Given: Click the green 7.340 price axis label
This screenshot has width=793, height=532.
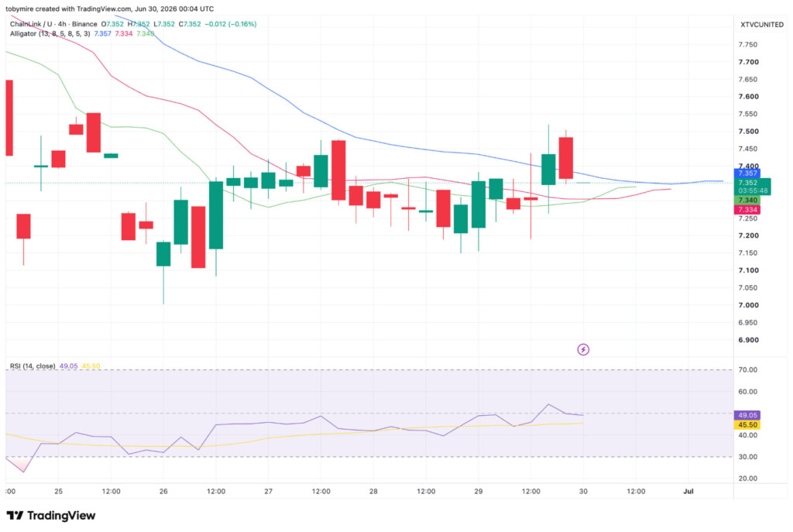Looking at the screenshot, I should pos(747,201).
